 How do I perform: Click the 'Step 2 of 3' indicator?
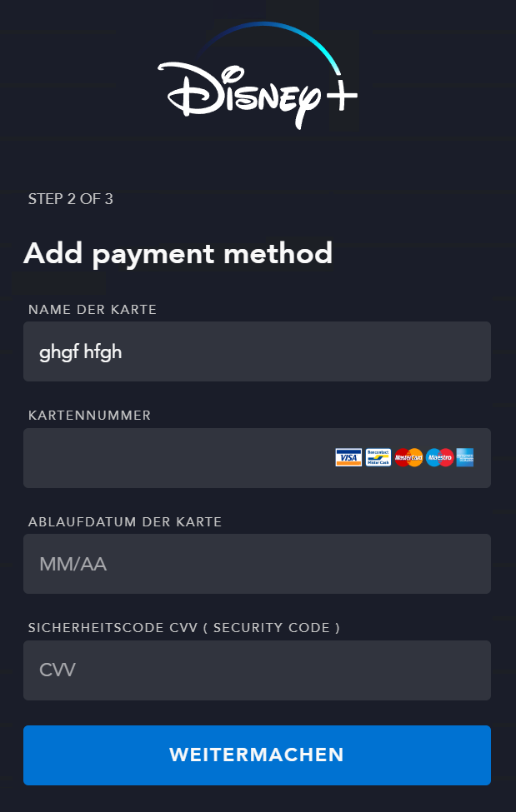[71, 199]
